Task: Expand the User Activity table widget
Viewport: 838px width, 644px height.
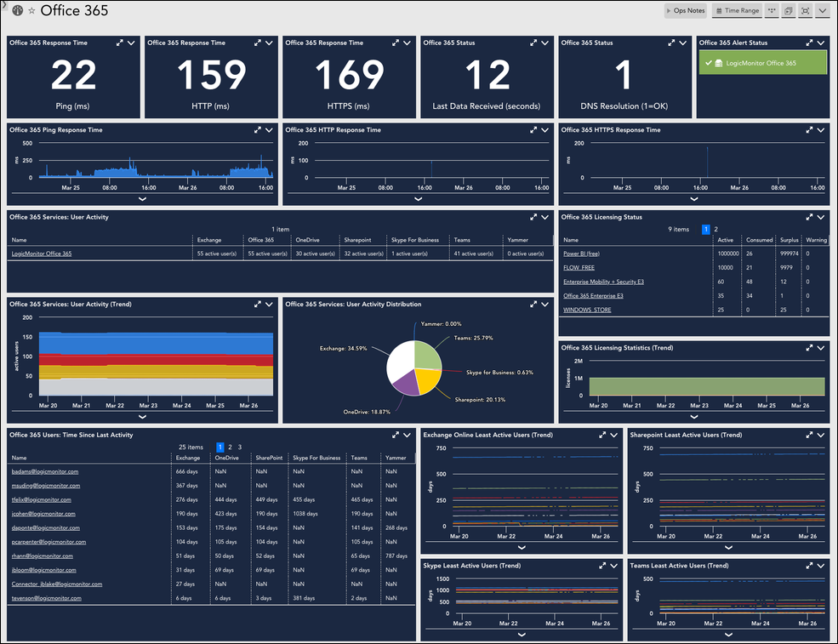Action: (533, 217)
